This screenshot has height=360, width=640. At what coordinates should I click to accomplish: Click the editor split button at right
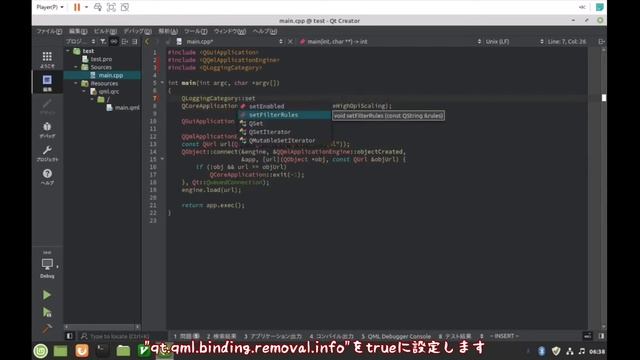pos(601,41)
